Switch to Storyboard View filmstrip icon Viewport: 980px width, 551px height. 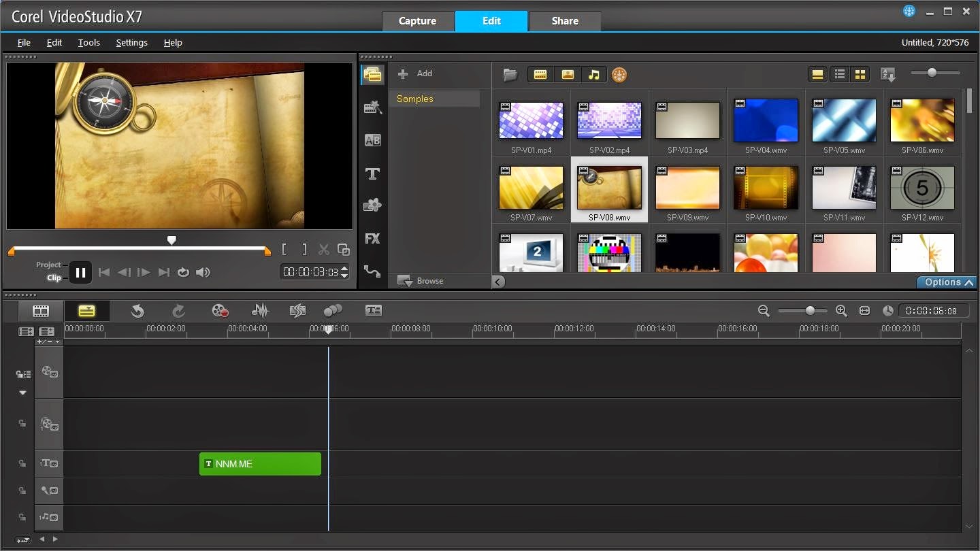(x=41, y=311)
